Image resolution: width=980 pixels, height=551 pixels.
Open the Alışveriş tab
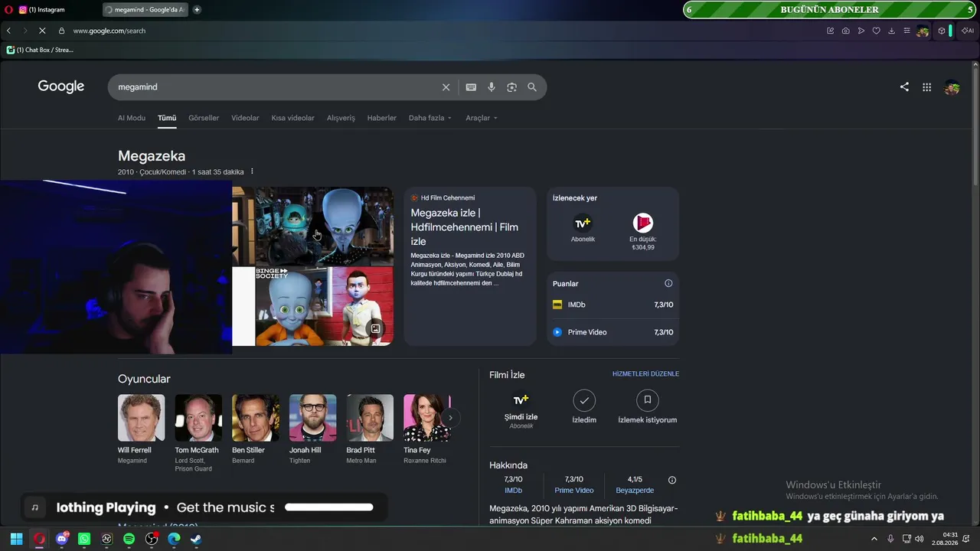pyautogui.click(x=341, y=118)
